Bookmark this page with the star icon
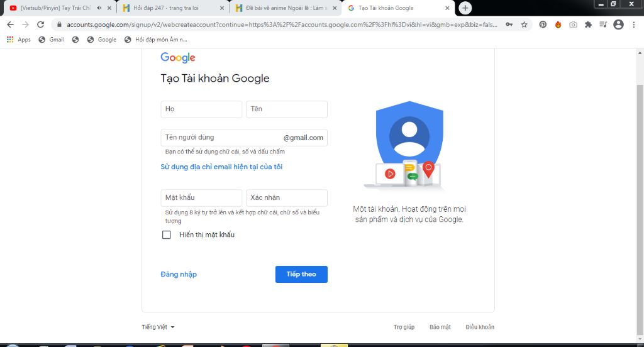Image resolution: width=644 pixels, height=347 pixels. (x=524, y=25)
